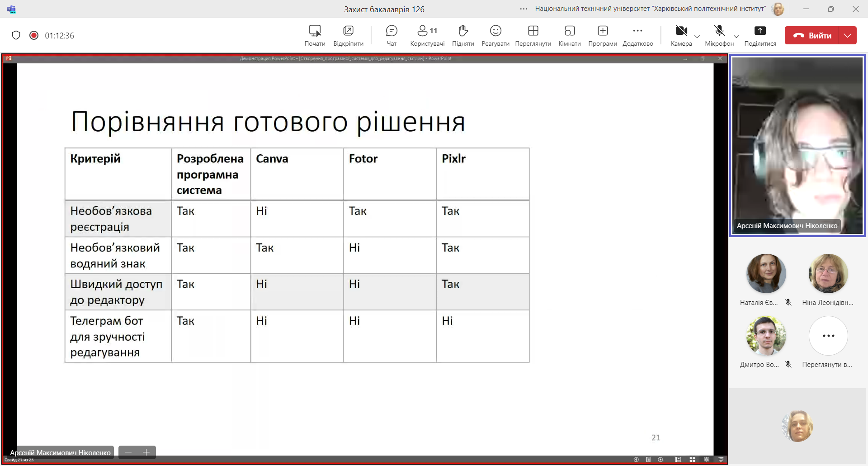Open the Chat panel
Viewport: 868px width, 466px height.
coord(391,35)
